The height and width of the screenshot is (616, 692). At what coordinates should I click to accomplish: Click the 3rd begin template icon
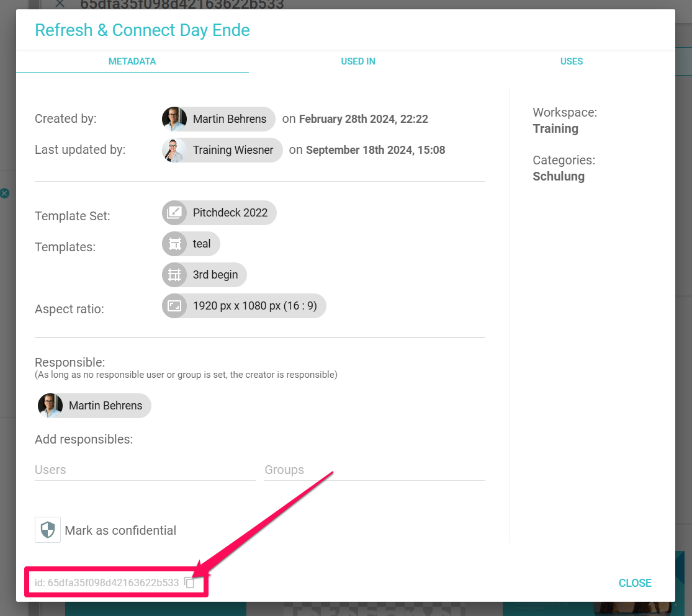point(174,275)
